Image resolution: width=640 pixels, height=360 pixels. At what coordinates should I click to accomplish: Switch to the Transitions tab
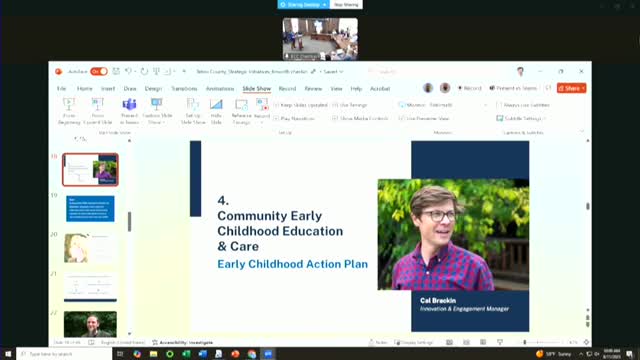click(184, 89)
